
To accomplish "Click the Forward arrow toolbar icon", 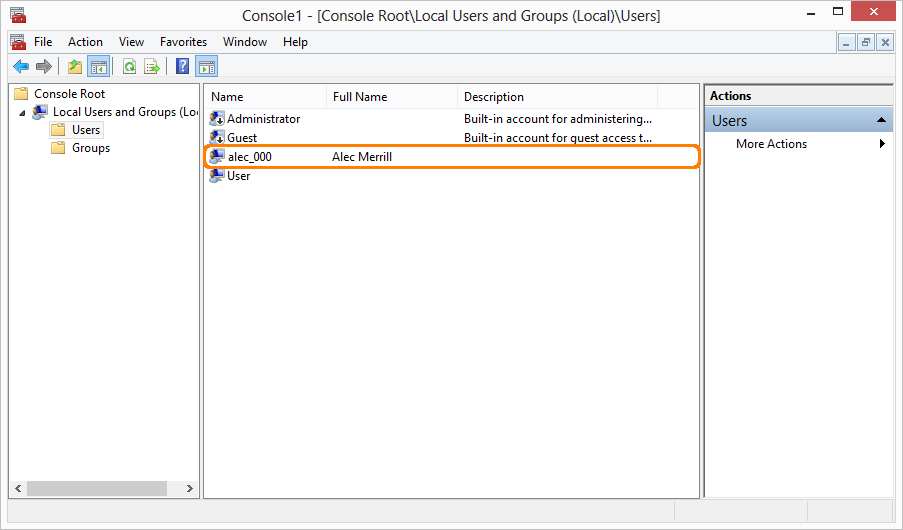I will [43, 67].
